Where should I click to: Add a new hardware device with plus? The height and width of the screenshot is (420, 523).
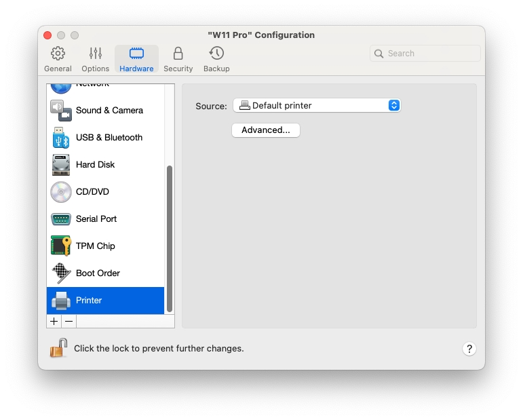[54, 321]
